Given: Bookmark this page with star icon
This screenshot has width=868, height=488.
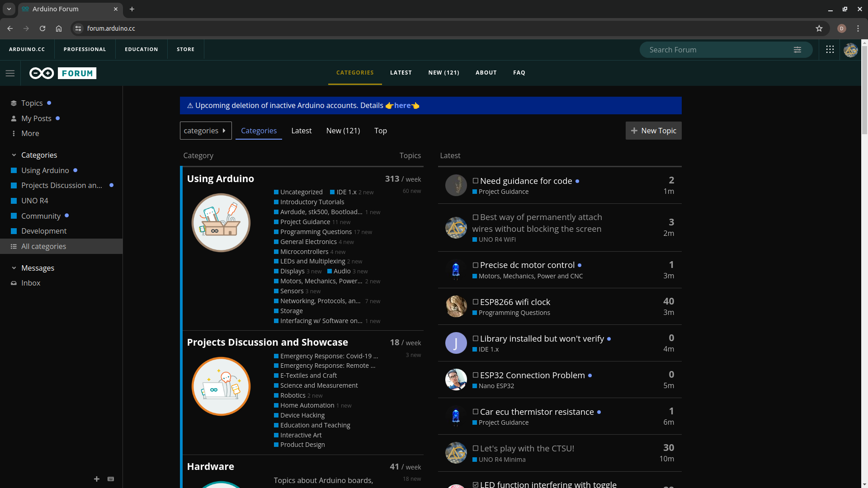Looking at the screenshot, I should 819,28.
